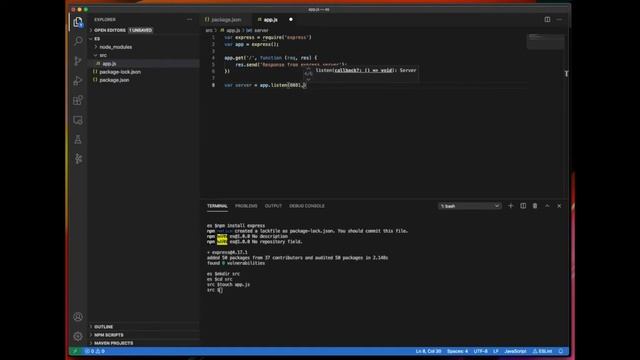The width and height of the screenshot is (640, 360).
Task: Expand the NPM Scripts section
Action: pos(143,335)
